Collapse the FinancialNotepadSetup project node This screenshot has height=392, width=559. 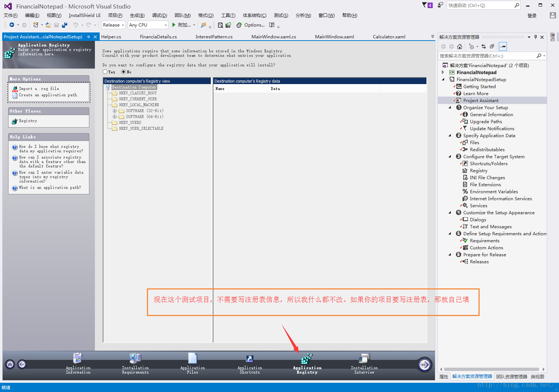[x=443, y=79]
